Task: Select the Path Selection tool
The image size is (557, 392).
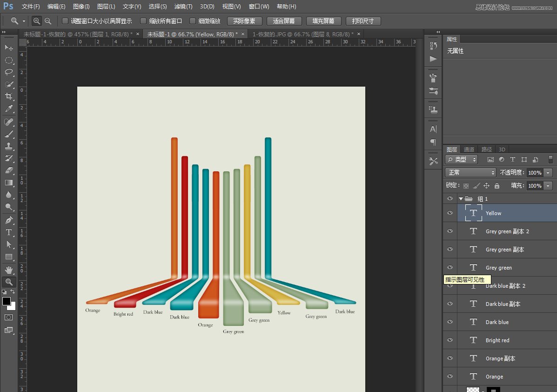Action: [9, 244]
